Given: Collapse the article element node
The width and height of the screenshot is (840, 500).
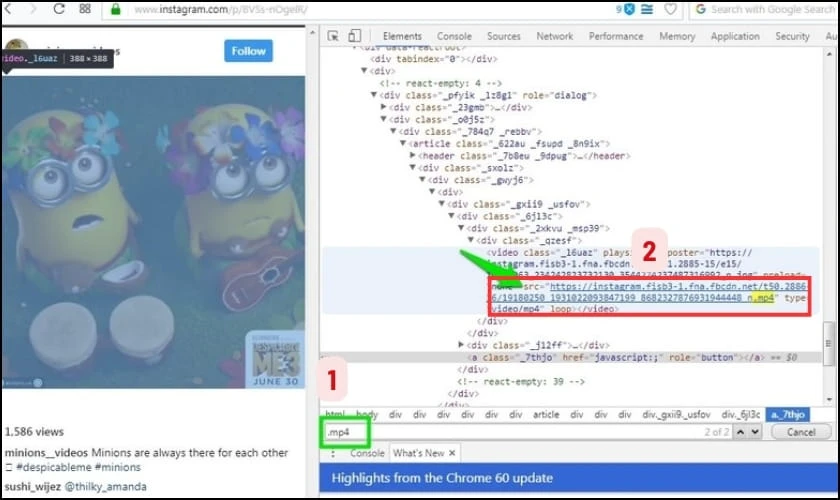Looking at the screenshot, I should [x=403, y=143].
